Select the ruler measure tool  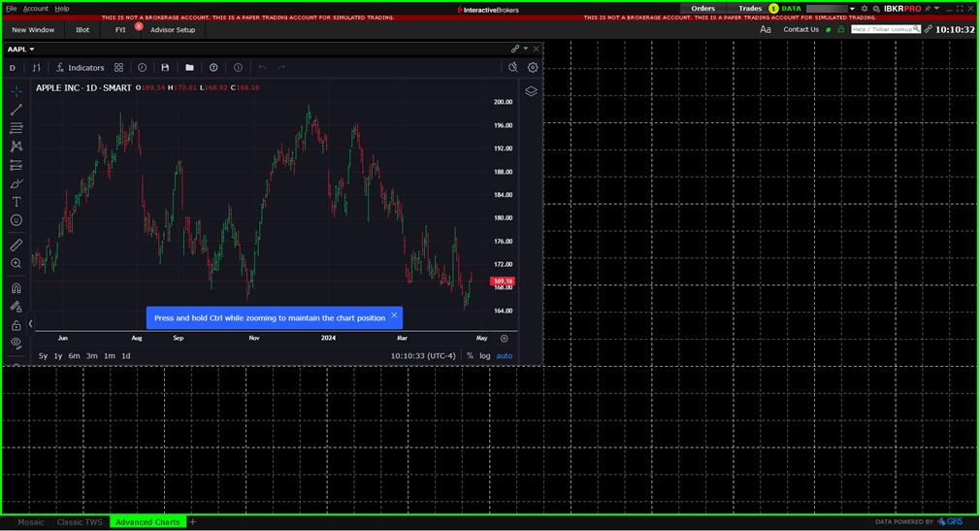[x=16, y=246]
